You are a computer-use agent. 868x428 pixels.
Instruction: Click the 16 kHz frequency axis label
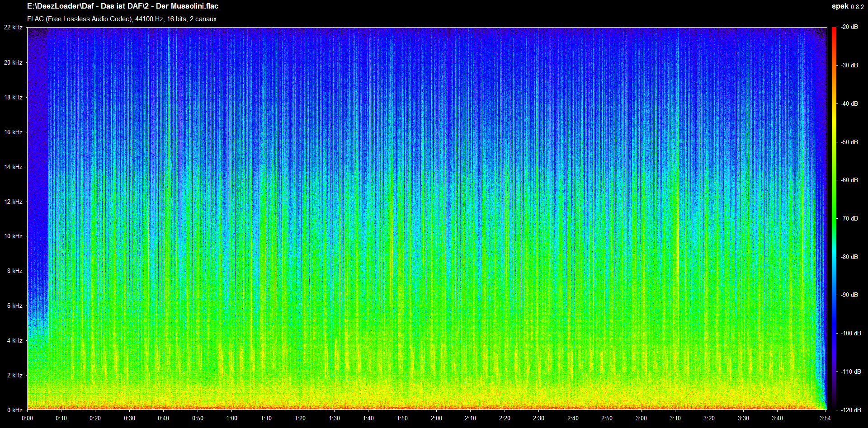13,132
